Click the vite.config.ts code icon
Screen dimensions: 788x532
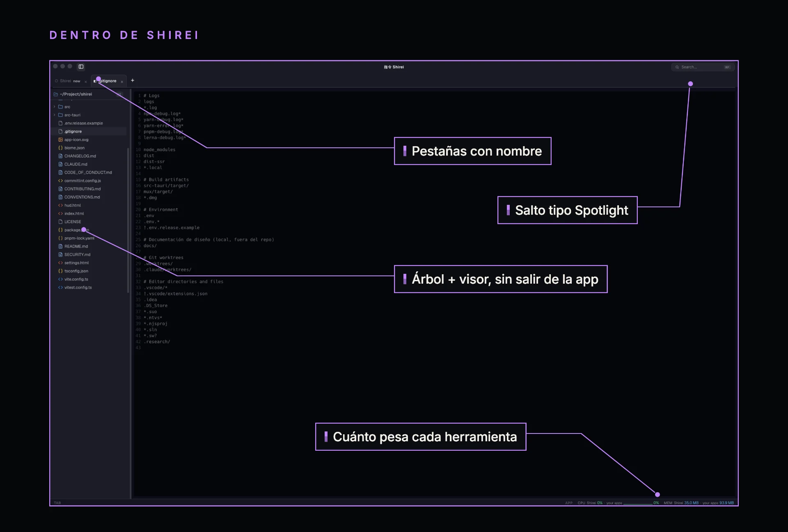pos(60,279)
